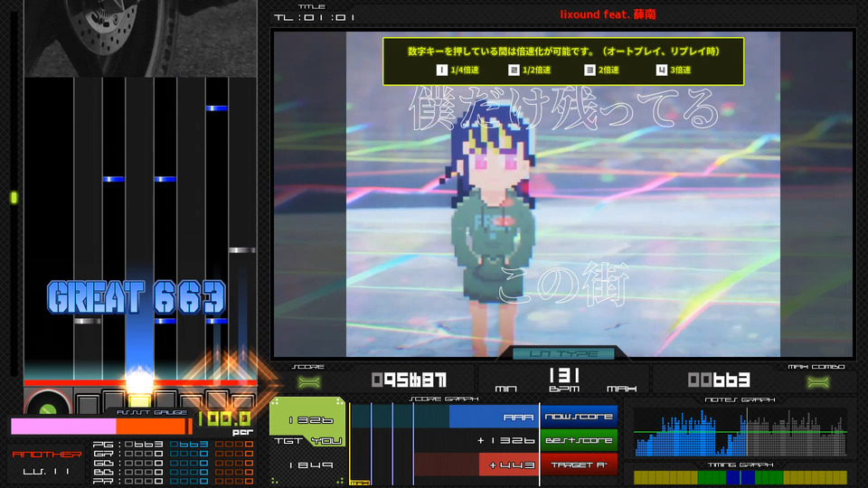
Task: Click the blue-gray notes graph
Action: [x=740, y=433]
